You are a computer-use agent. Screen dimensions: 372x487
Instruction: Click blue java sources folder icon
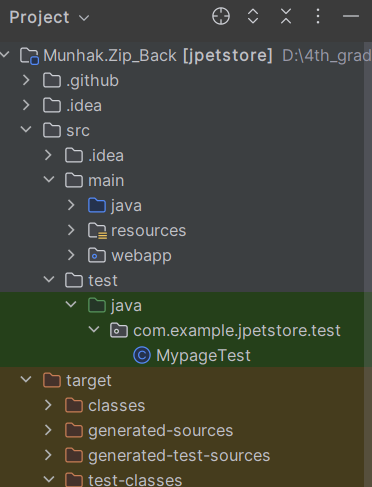(97, 205)
